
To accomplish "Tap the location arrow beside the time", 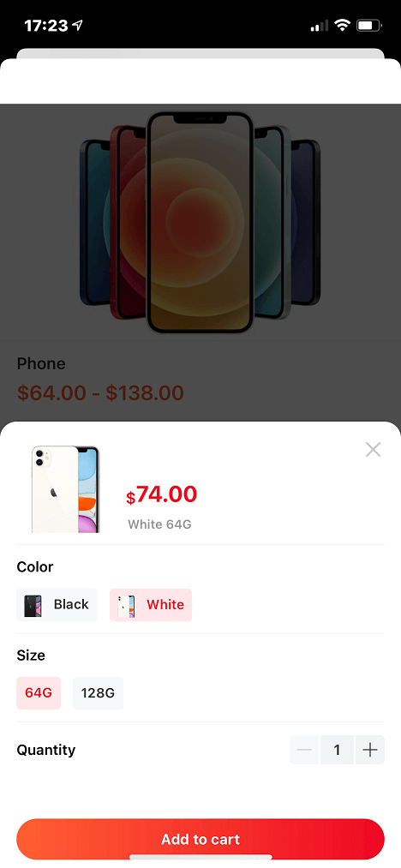I will [77, 26].
